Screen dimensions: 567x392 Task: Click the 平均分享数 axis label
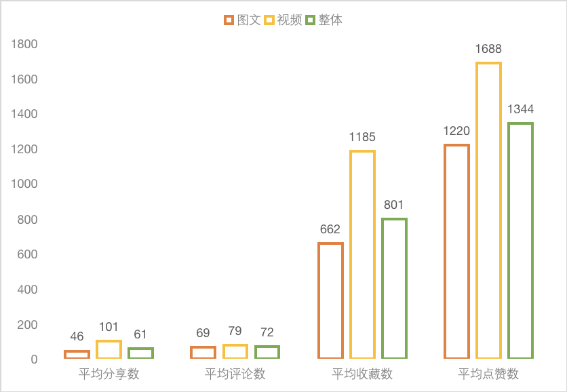coord(109,374)
